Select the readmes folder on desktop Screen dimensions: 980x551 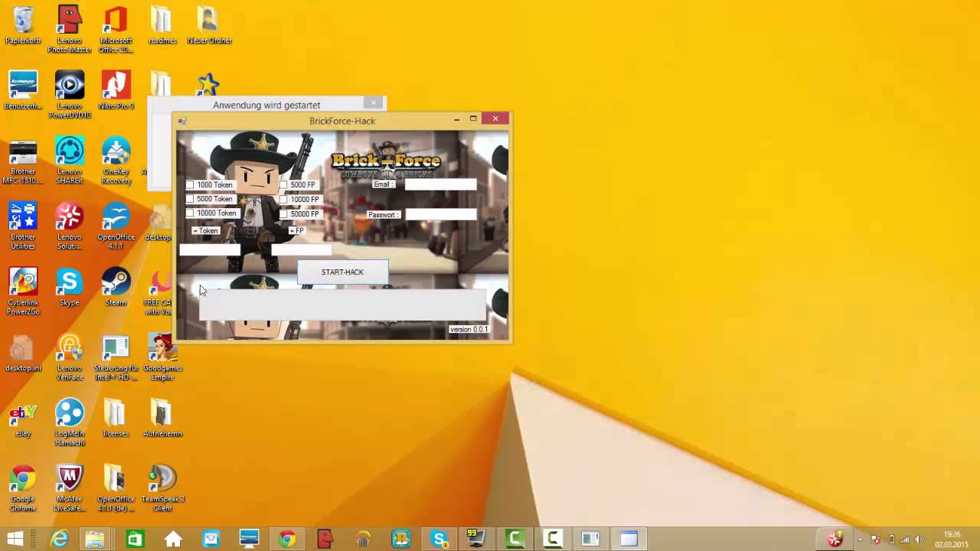[x=162, y=25]
